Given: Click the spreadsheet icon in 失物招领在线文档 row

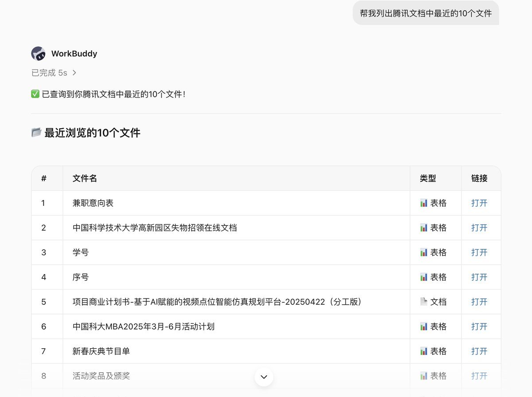Looking at the screenshot, I should pos(424,228).
